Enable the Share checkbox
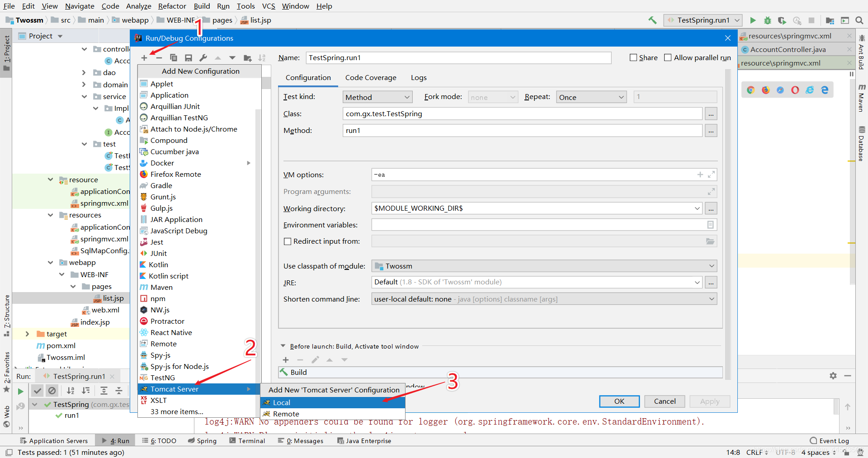 (x=633, y=57)
